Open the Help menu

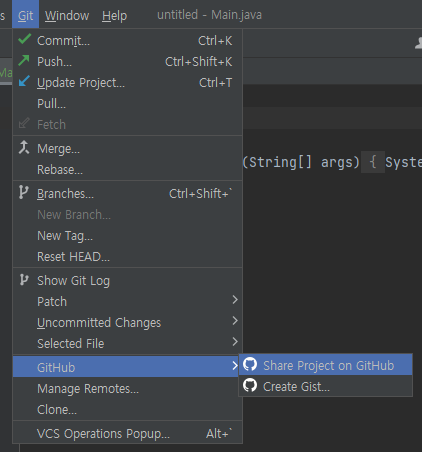point(114,15)
